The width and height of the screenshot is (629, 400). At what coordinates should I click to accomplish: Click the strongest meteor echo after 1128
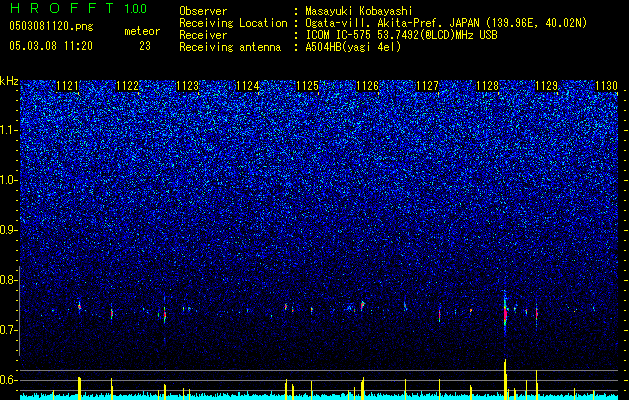pyautogui.click(x=505, y=312)
